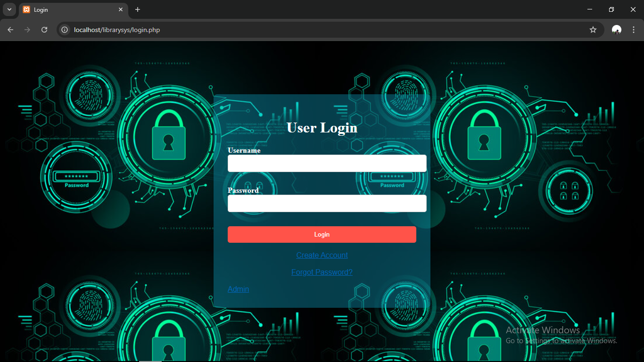
Task: Minimize the browser window
Action: (590, 9)
